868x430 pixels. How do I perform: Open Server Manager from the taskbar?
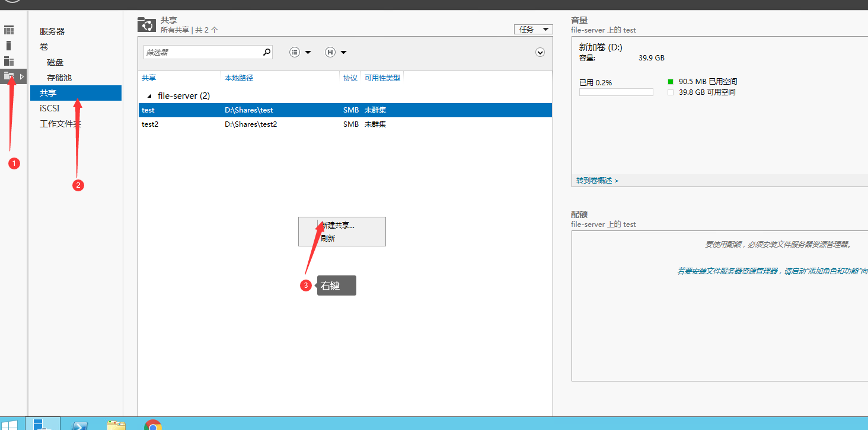coord(43,423)
